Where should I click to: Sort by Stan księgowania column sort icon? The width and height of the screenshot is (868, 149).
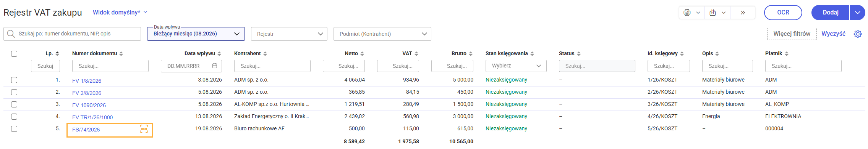click(532, 54)
